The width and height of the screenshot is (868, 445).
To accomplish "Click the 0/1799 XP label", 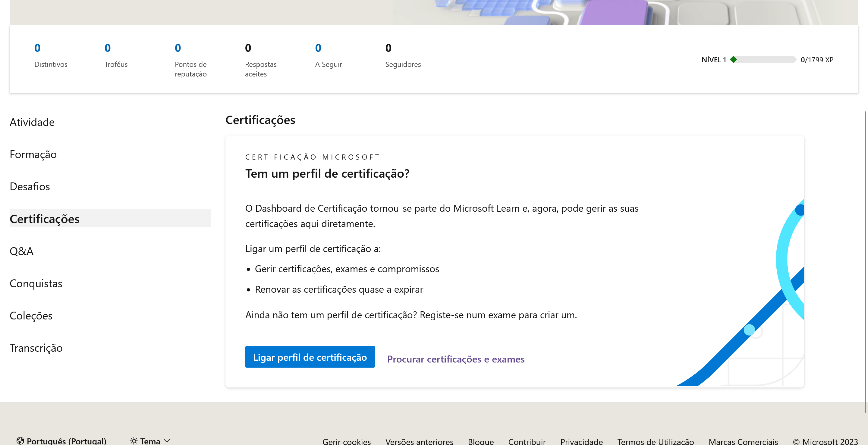I will coord(817,60).
